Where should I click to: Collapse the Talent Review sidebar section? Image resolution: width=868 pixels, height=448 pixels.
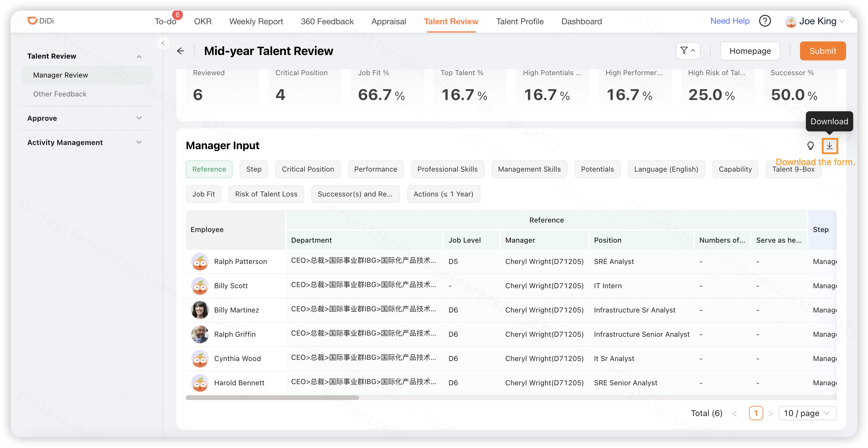(x=139, y=56)
